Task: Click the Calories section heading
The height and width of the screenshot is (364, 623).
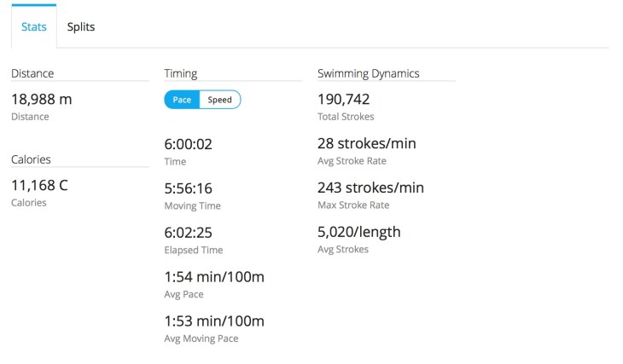Action: point(31,159)
